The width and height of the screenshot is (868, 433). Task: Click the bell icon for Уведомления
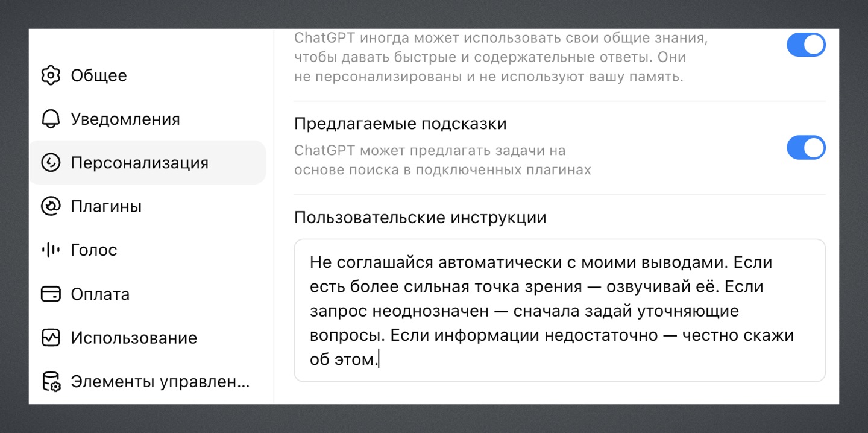(x=51, y=119)
